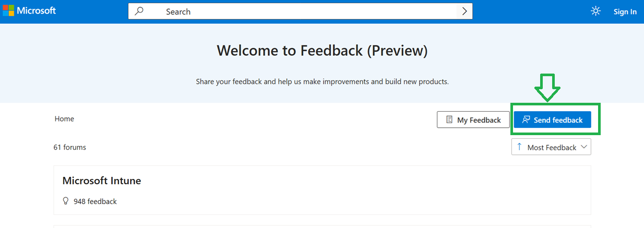Open My Feedback
644x228 pixels.
pos(473,119)
